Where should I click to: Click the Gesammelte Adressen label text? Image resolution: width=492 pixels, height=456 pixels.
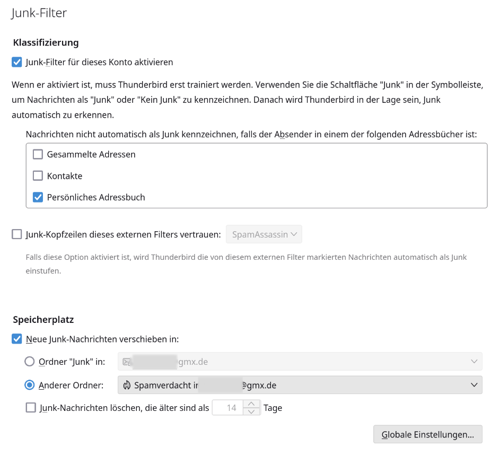[x=91, y=154]
